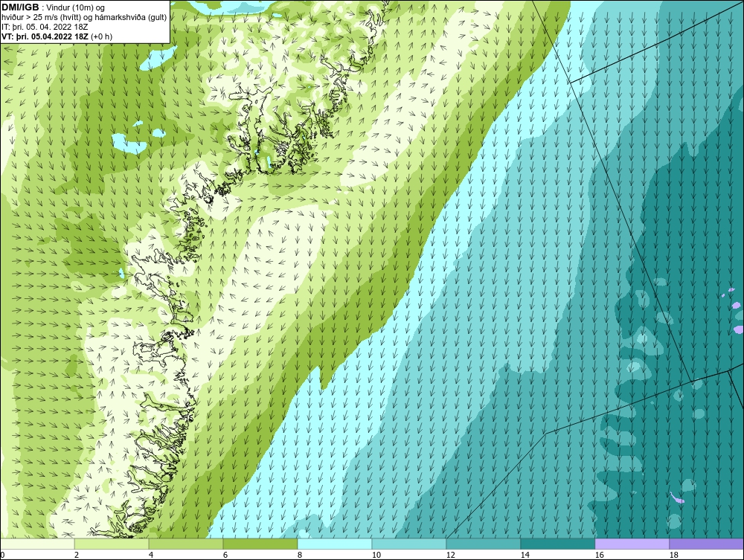This screenshot has height=560, width=744.
Task: Click the 12-14 m/s teal legend swatch
Action: pyautogui.click(x=484, y=544)
